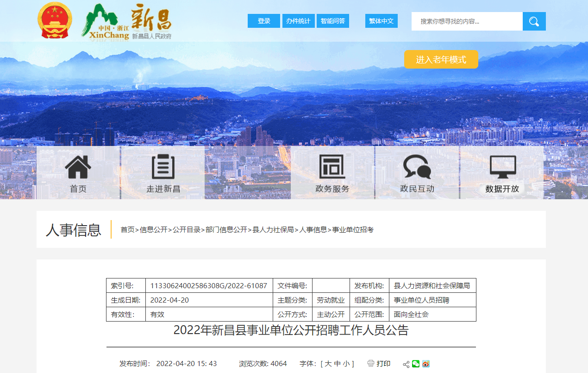Go to 县人力社保局 in breadcrumb
This screenshot has width=588, height=373.
273,229
